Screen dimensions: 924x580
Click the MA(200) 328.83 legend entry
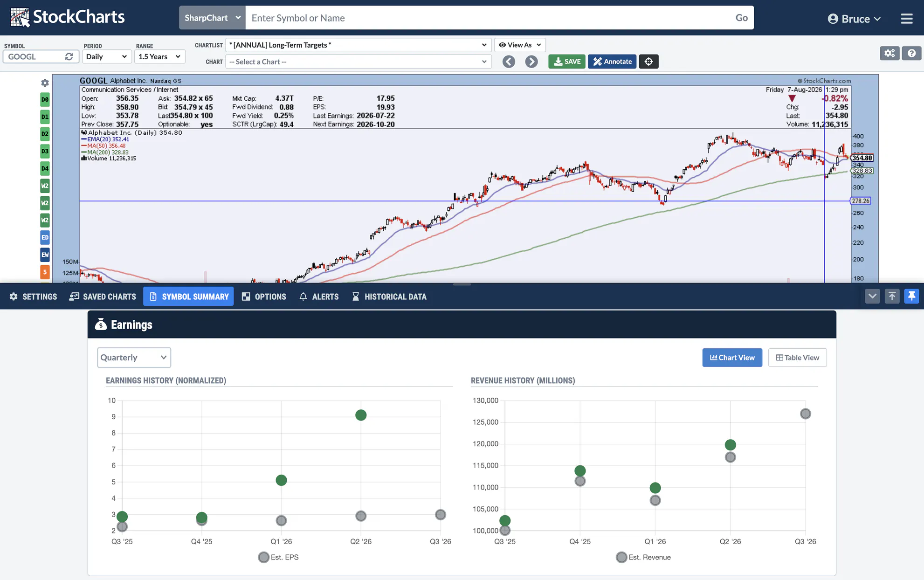point(105,152)
